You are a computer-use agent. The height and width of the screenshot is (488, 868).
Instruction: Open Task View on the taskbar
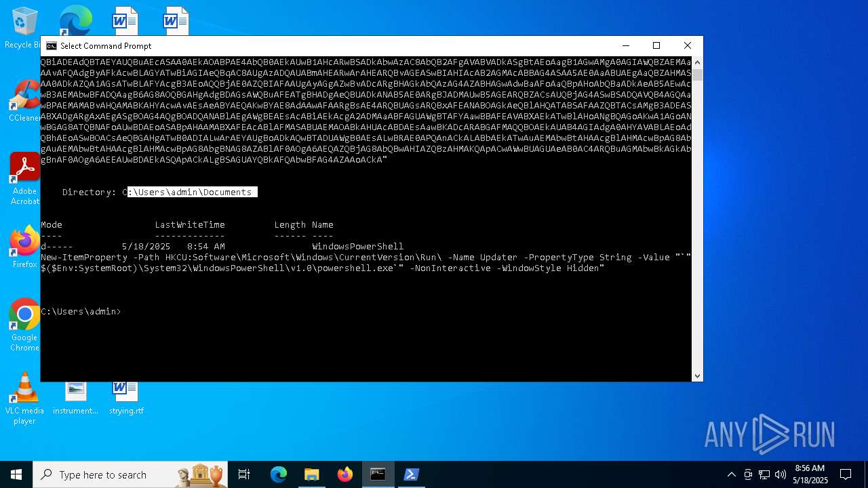(x=244, y=474)
